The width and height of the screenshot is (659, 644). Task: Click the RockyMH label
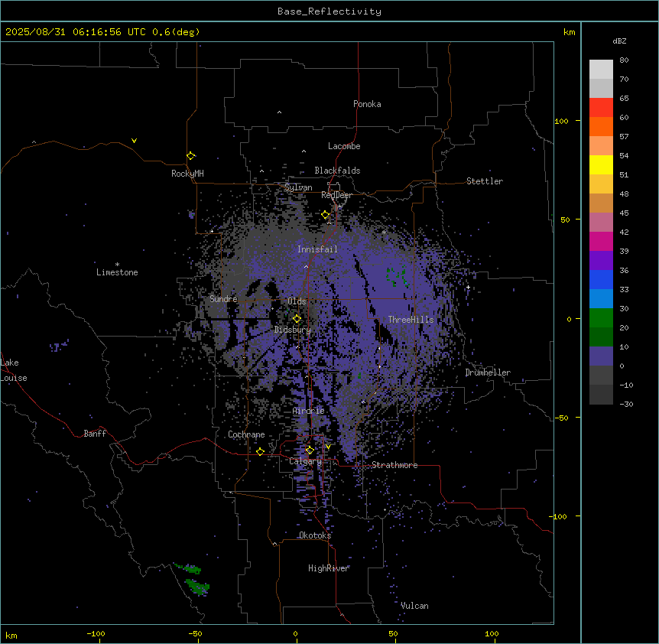click(x=187, y=174)
